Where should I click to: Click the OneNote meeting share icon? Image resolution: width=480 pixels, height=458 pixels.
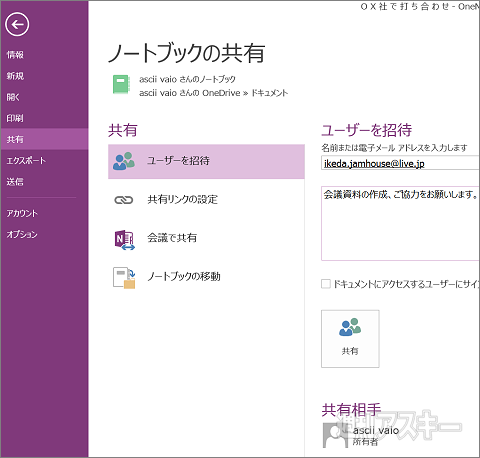coord(124,240)
